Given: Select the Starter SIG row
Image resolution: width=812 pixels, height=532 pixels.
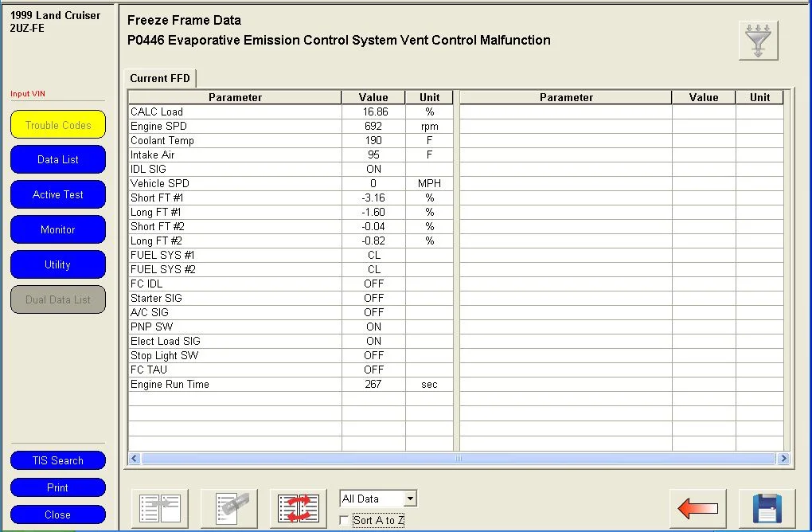Looking at the screenshot, I should [x=291, y=299].
